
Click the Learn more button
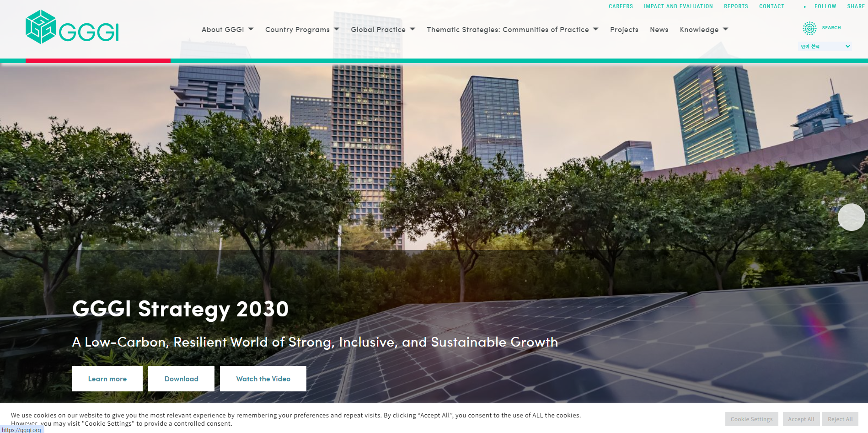click(x=107, y=379)
